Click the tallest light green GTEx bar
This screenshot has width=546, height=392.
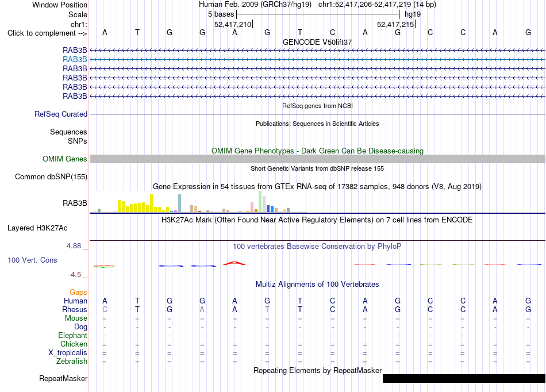pos(260,202)
